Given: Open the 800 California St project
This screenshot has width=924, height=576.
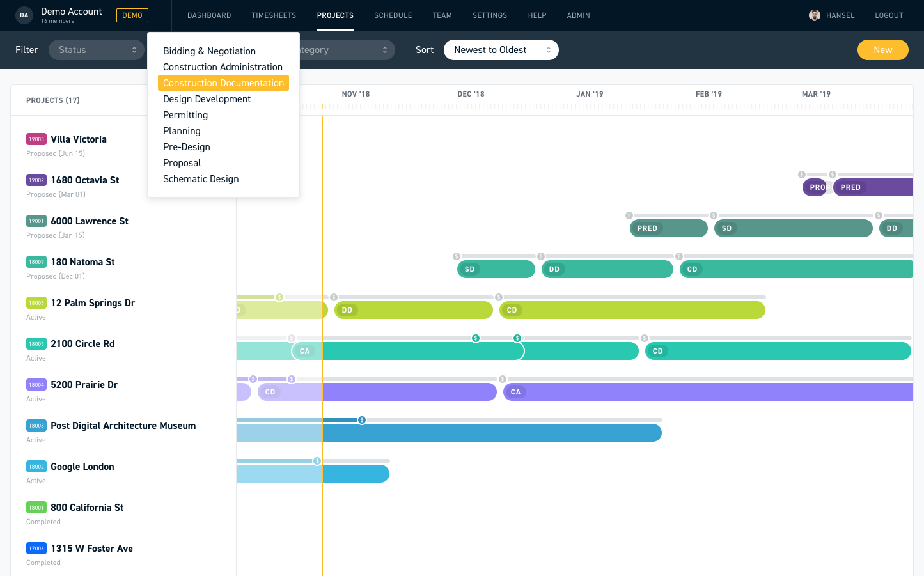Looking at the screenshot, I should (87, 508).
